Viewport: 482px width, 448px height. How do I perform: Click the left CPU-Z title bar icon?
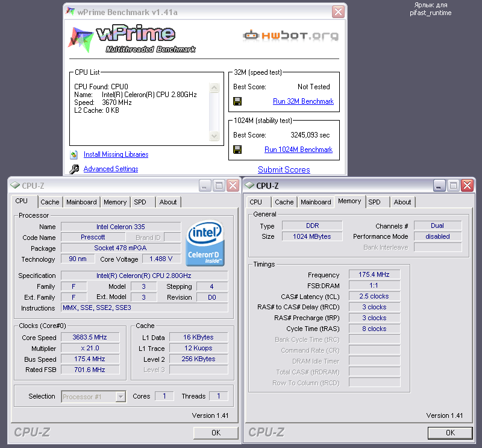coord(14,186)
